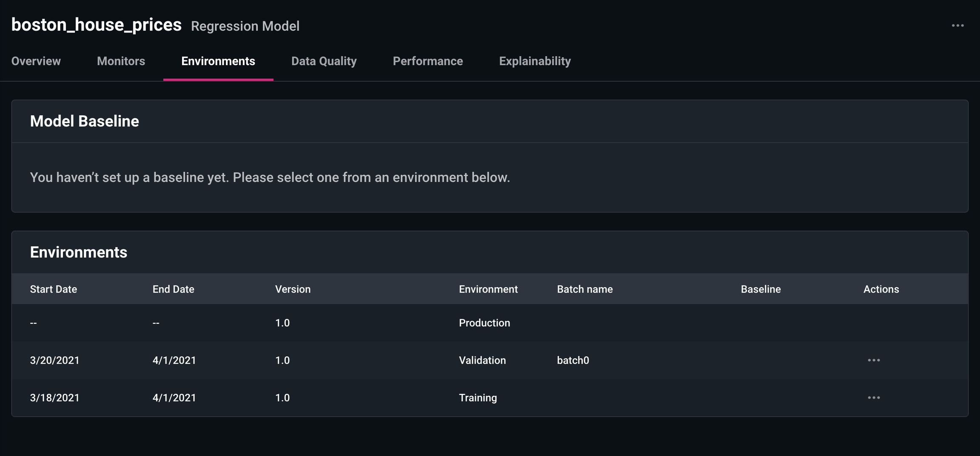This screenshot has width=980, height=456.
Task: Open the model options ellipsis menu
Action: [957, 26]
